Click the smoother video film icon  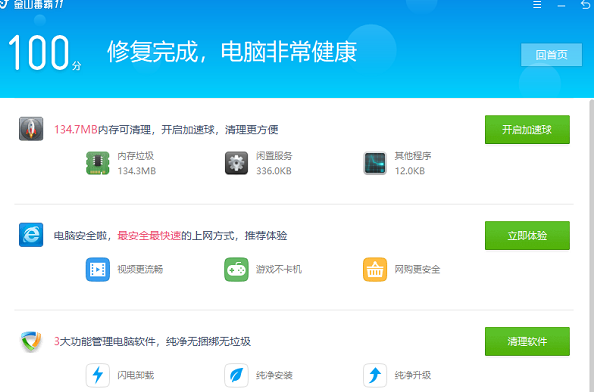(x=98, y=269)
